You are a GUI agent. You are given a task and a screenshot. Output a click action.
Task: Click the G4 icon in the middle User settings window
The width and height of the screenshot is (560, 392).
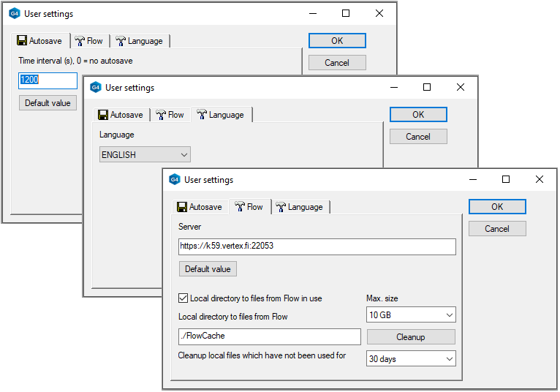(x=96, y=87)
